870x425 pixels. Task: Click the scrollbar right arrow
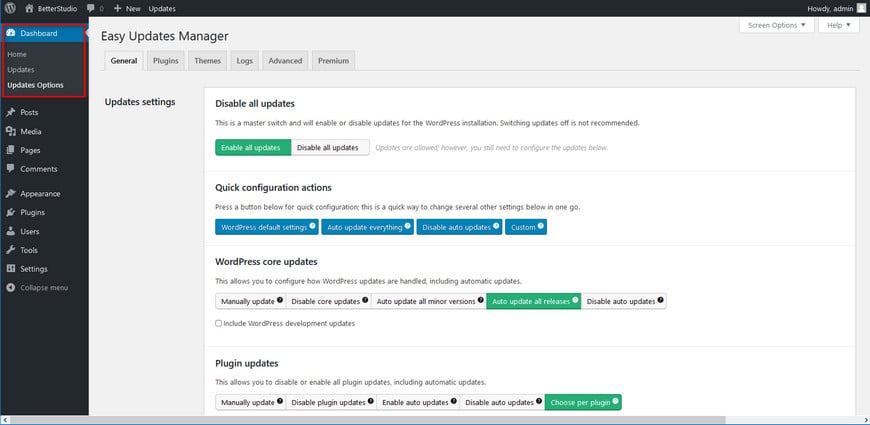pos(864,420)
